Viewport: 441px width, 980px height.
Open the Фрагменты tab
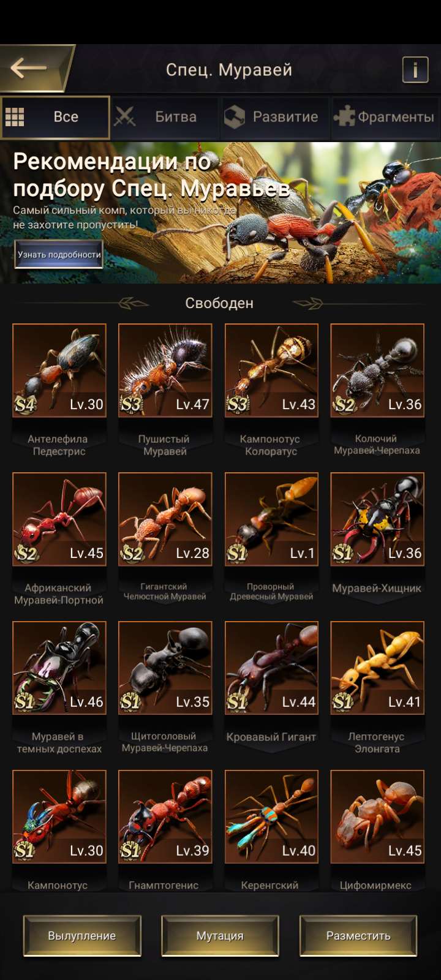[x=385, y=117]
